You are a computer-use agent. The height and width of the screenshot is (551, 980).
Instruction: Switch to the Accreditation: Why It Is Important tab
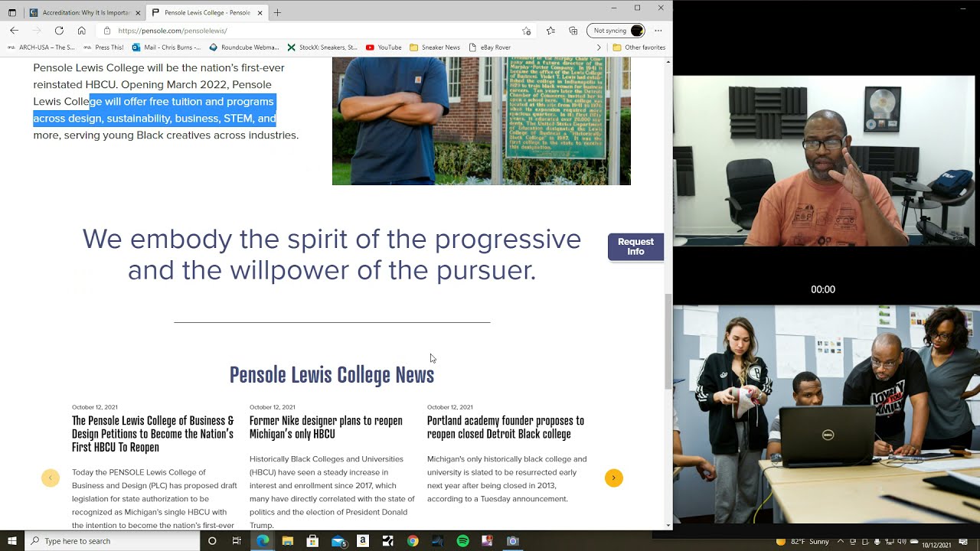pos(83,13)
